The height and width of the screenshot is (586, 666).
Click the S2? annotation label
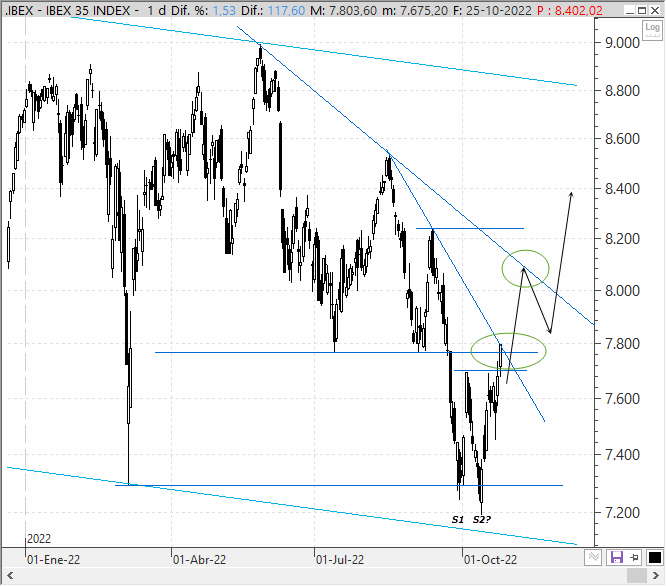point(482,519)
